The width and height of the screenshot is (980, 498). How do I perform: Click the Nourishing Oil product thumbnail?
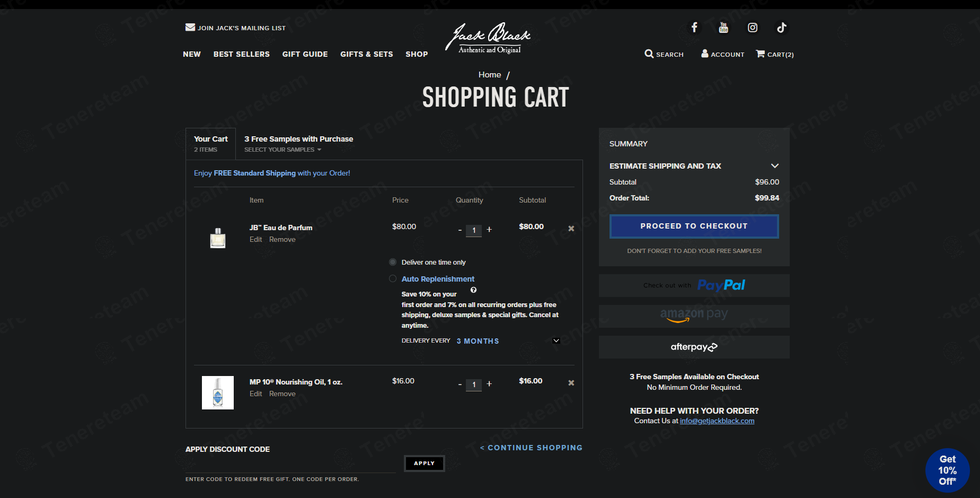[x=218, y=392]
